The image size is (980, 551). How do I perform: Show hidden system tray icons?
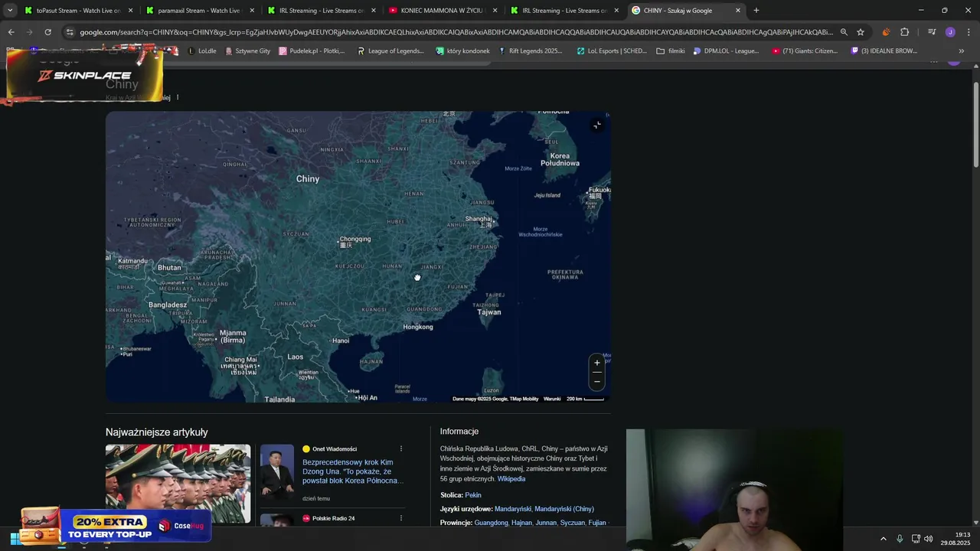click(883, 539)
